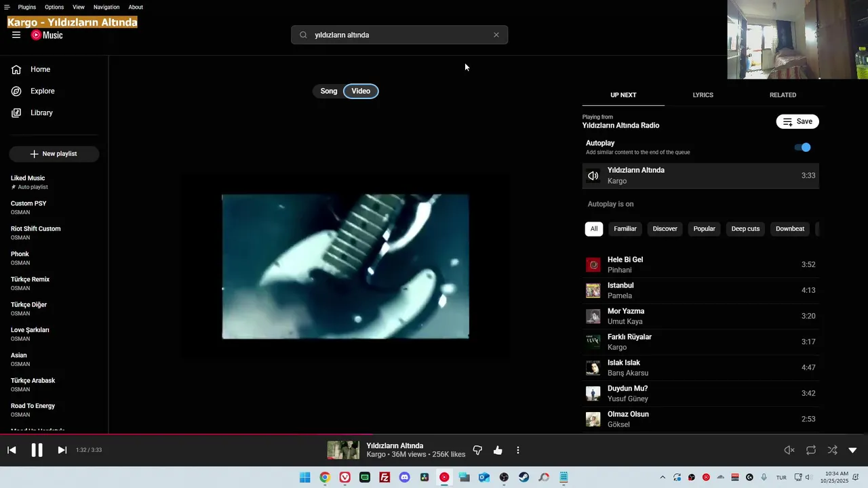Open the View menu
Image resolution: width=868 pixels, height=488 pixels.
(79, 7)
